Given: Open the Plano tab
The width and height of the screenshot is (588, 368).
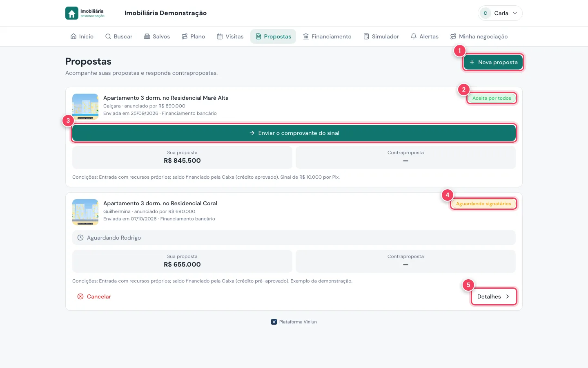Looking at the screenshot, I should (x=194, y=36).
